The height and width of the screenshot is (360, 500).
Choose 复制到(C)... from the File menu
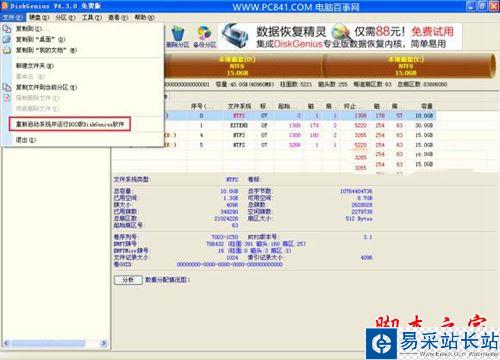coord(83,29)
